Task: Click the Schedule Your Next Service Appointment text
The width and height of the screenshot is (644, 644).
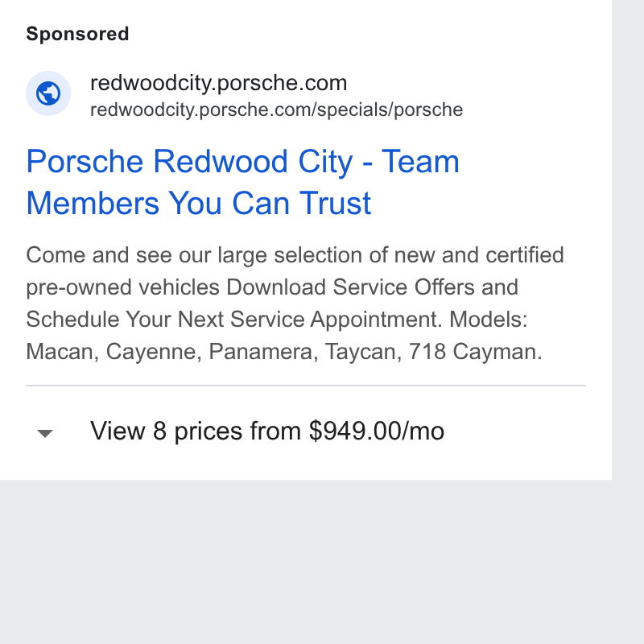Action: (234, 320)
